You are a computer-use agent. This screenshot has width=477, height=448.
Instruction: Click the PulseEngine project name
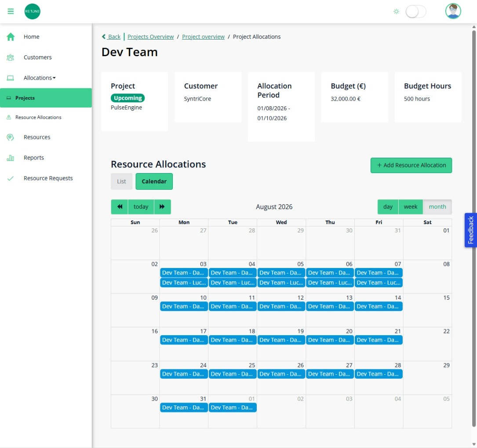coord(126,108)
